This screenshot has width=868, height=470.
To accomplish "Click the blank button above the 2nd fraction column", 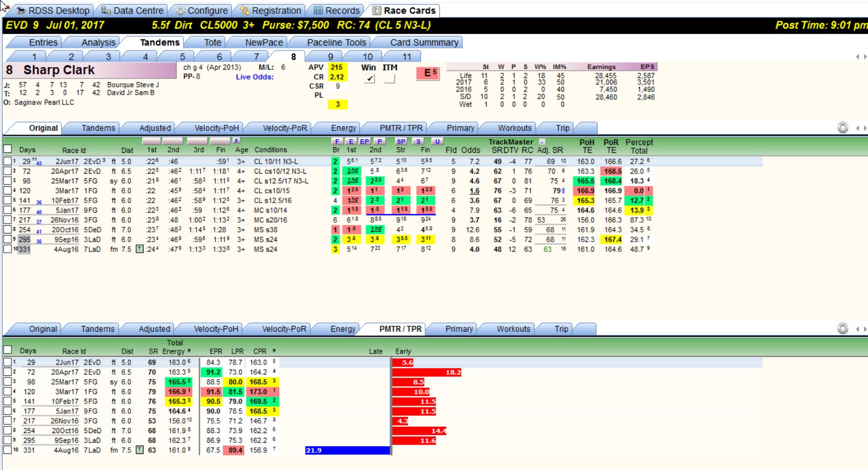I will click(173, 141).
